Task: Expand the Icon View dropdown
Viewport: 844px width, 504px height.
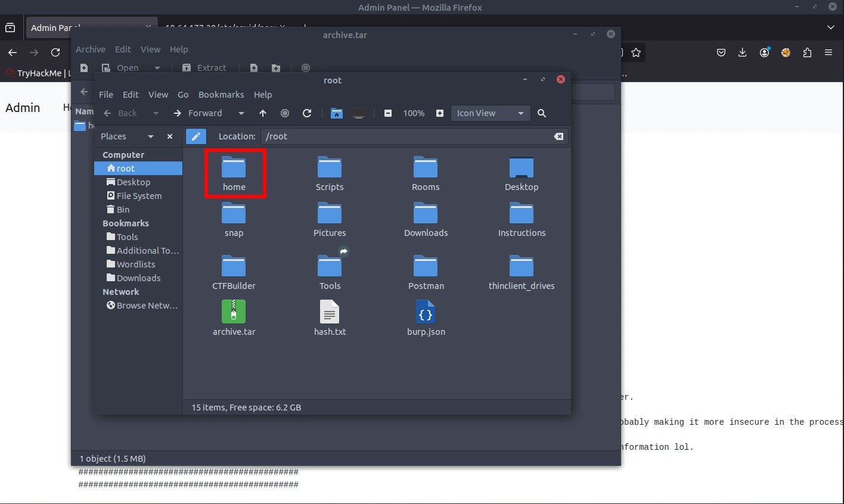Action: click(490, 113)
